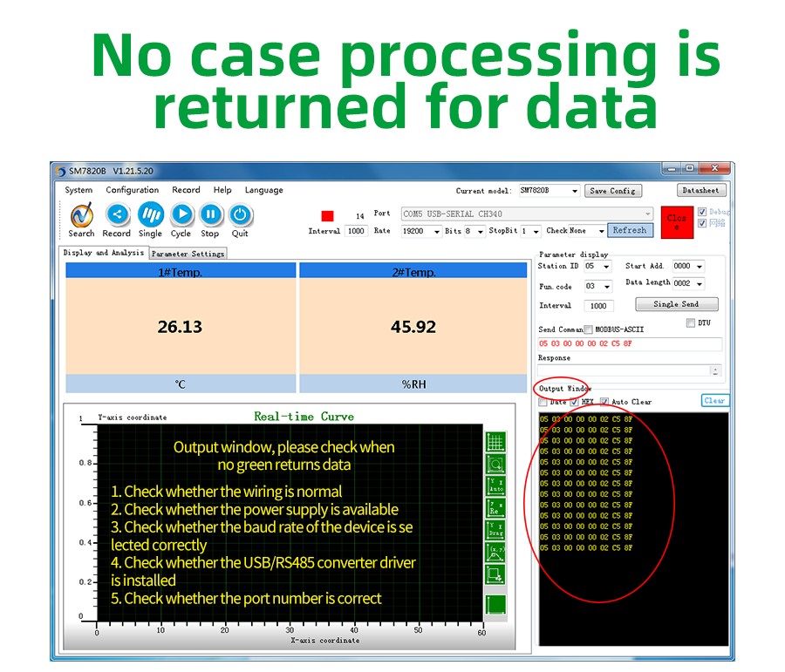This screenshot has width=785, height=672.
Task: Expand the Station ID dropdown
Action: click(598, 266)
